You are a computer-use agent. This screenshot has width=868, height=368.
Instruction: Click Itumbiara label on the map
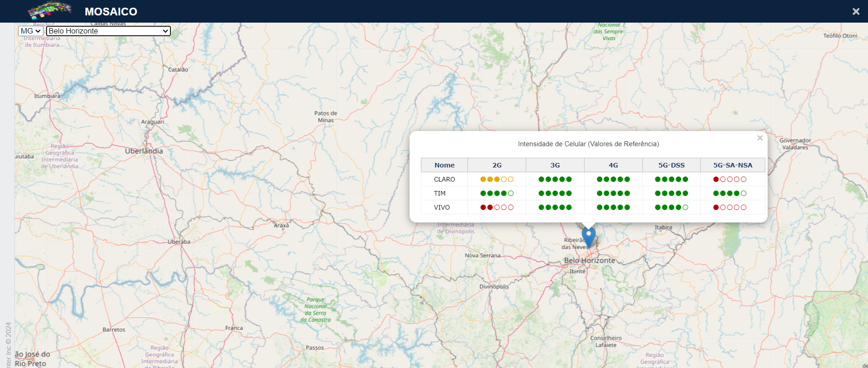click(x=47, y=96)
